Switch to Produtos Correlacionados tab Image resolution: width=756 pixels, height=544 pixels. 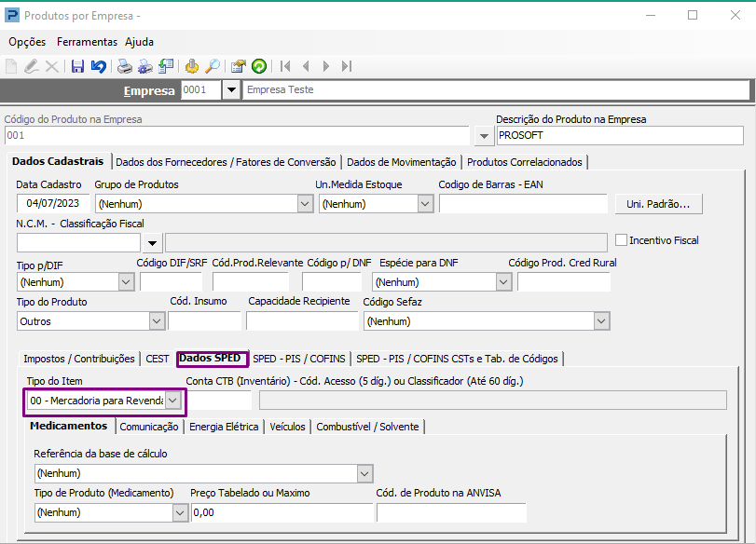pos(524,162)
